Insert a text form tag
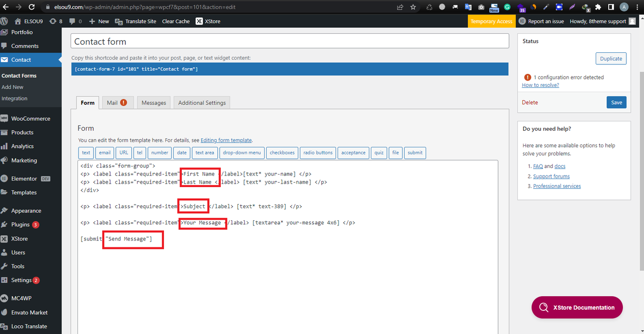644x334 pixels. click(x=86, y=153)
